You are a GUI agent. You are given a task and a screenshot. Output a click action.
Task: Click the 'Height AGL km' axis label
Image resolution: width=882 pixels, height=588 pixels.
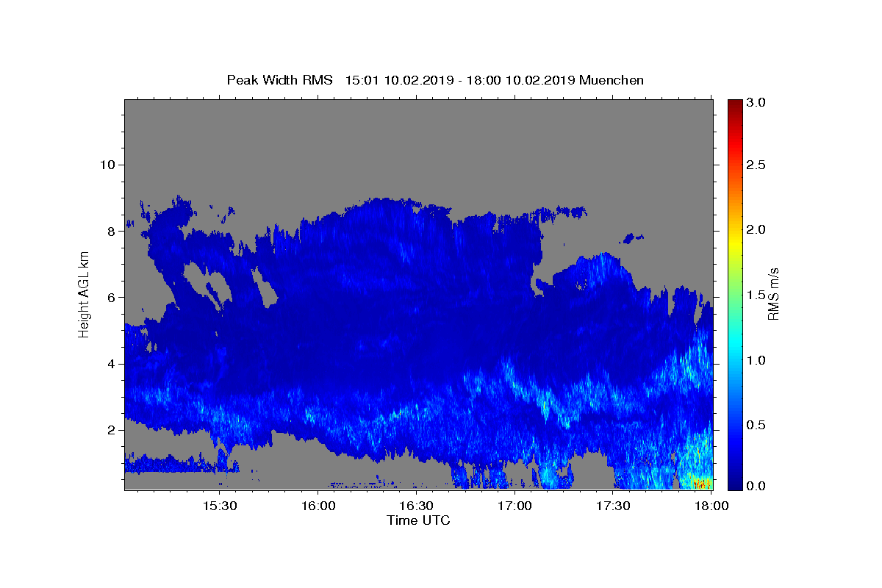pos(84,295)
